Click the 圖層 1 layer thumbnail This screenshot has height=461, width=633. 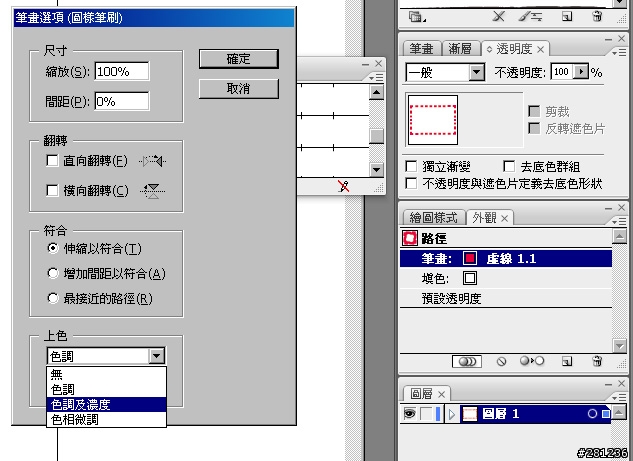point(469,414)
